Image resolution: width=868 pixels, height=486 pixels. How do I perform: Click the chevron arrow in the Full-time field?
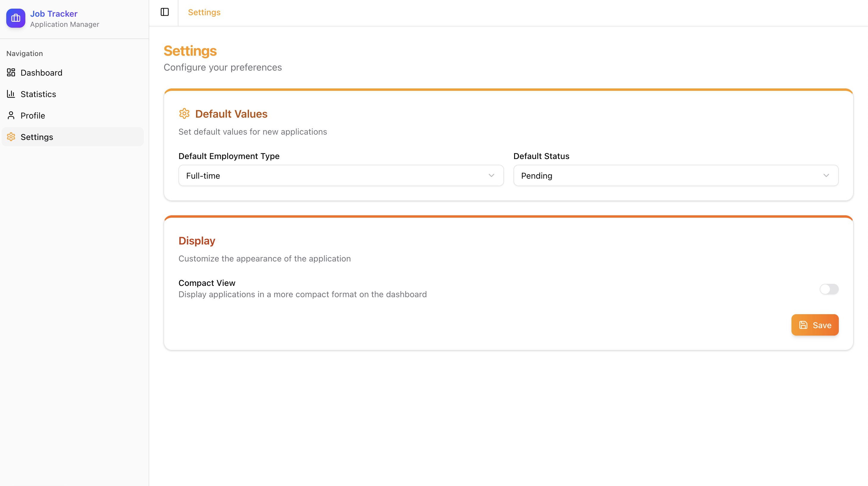click(x=491, y=175)
